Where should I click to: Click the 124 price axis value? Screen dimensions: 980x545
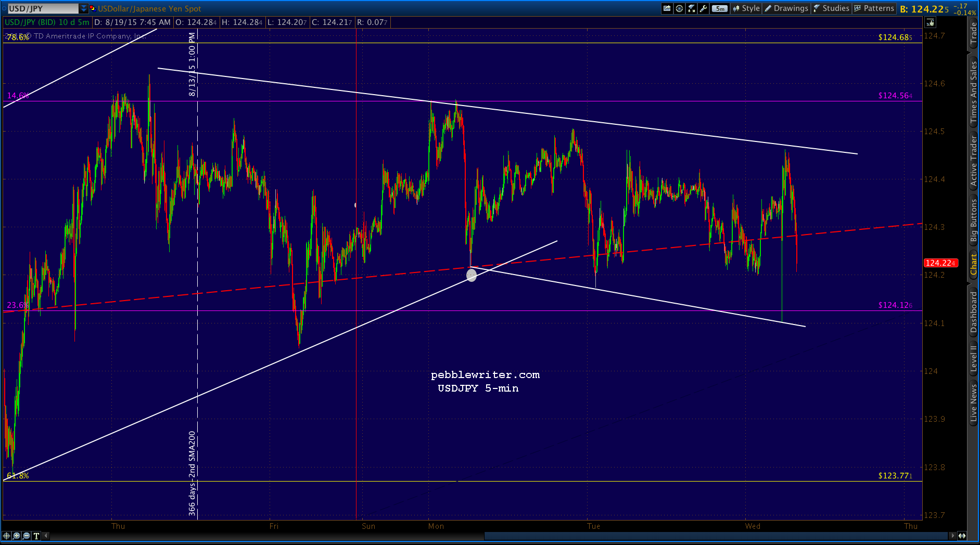(x=931, y=371)
